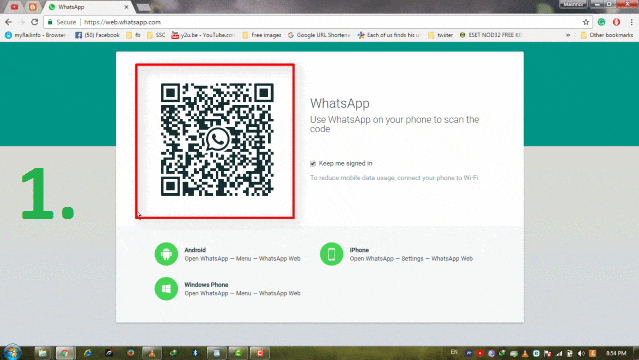This screenshot has width=639, height=360.
Task: Open the red Camtasia recorder taskbar icon
Action: coord(260,353)
